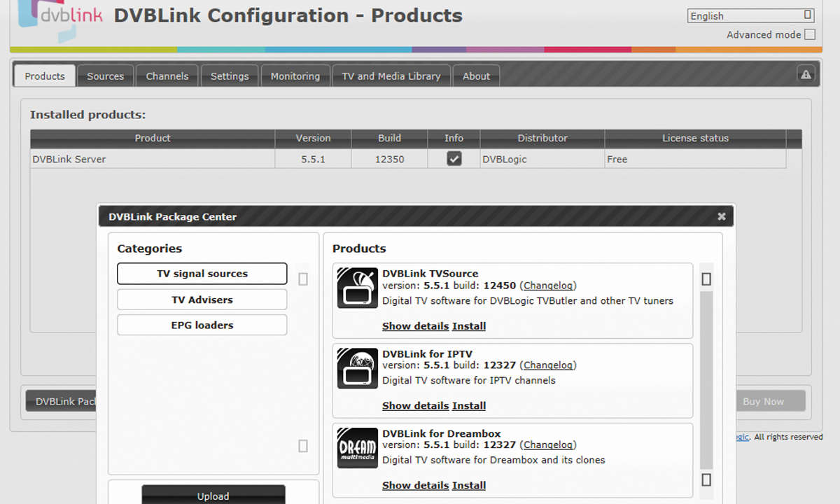Click the Build column header
840x504 pixels.
(x=389, y=139)
